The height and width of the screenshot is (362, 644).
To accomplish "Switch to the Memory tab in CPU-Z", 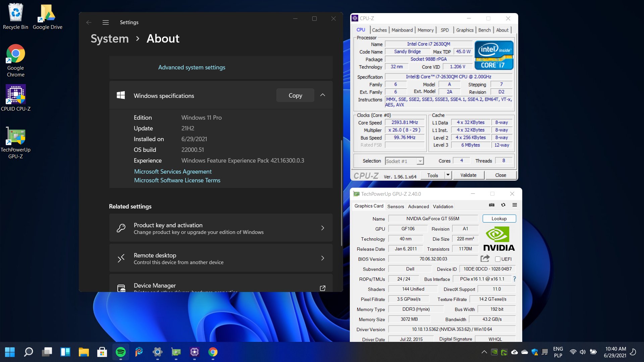I will (x=426, y=30).
